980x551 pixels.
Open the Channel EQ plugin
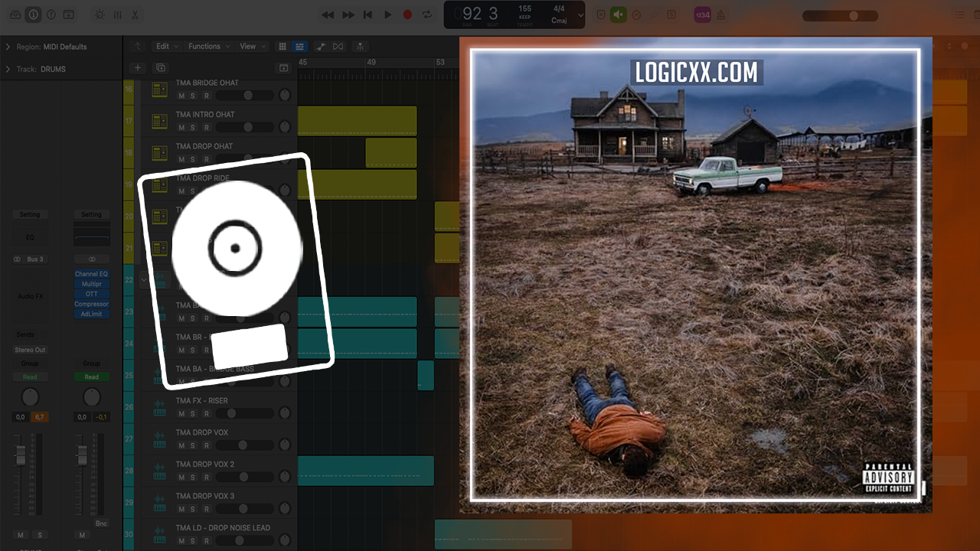(91, 274)
